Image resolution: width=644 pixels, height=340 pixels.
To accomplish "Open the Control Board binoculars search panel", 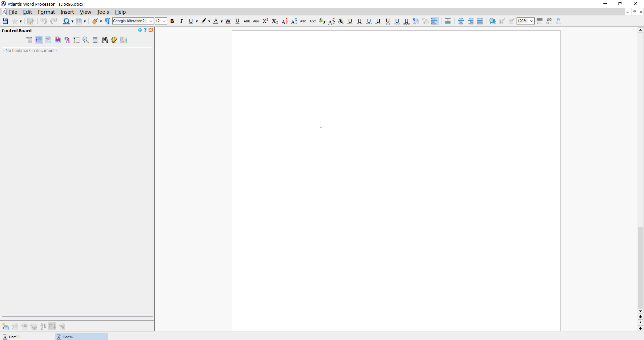I will coord(105,40).
